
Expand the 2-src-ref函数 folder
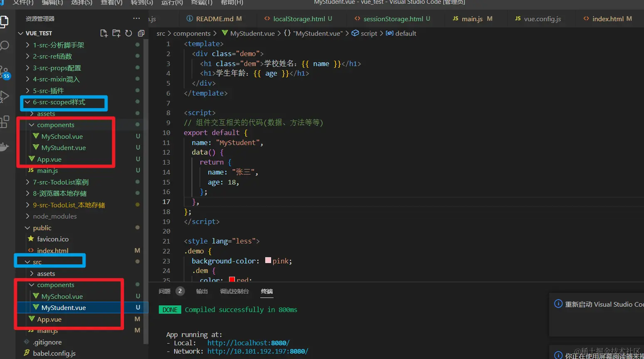point(28,56)
